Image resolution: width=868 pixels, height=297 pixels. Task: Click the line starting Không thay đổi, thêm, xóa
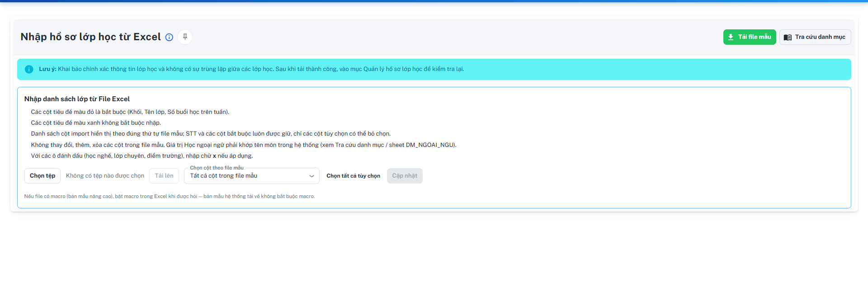(x=244, y=145)
